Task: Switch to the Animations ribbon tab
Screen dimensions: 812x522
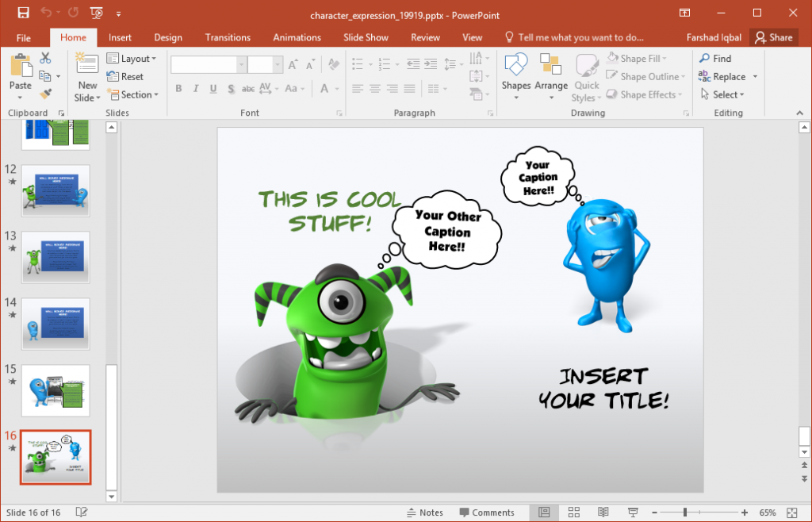Action: tap(297, 36)
